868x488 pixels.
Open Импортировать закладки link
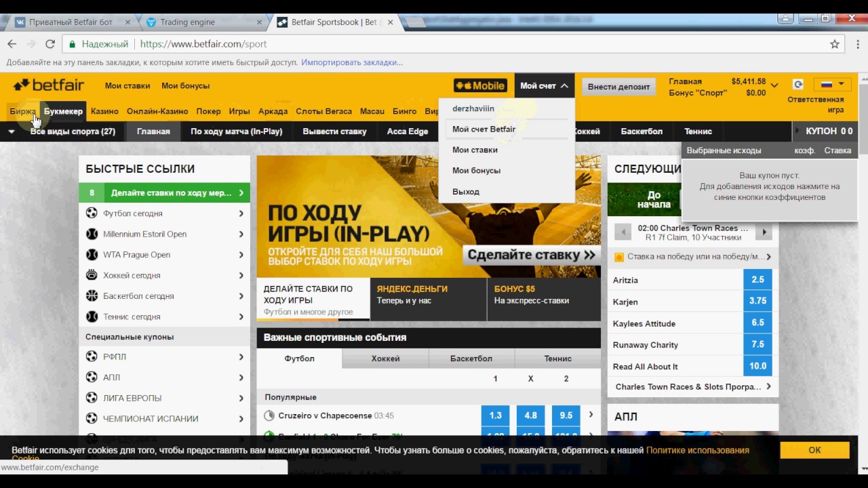[x=352, y=62]
